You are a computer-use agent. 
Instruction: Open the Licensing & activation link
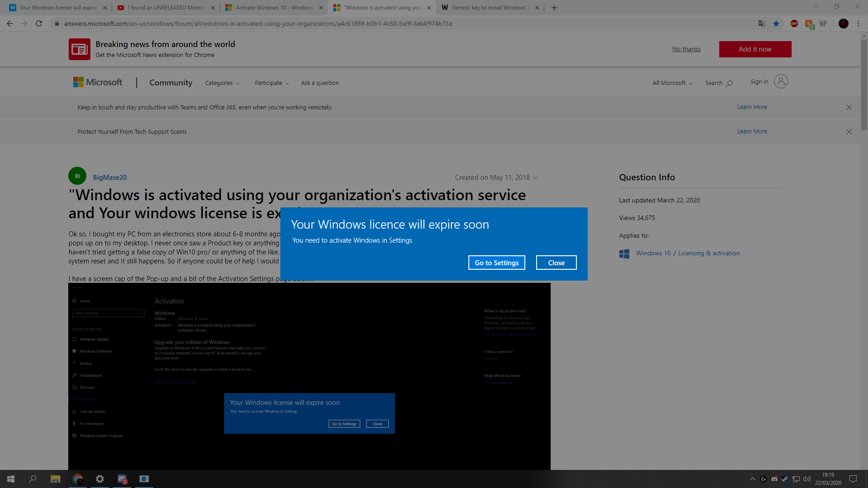tap(709, 253)
